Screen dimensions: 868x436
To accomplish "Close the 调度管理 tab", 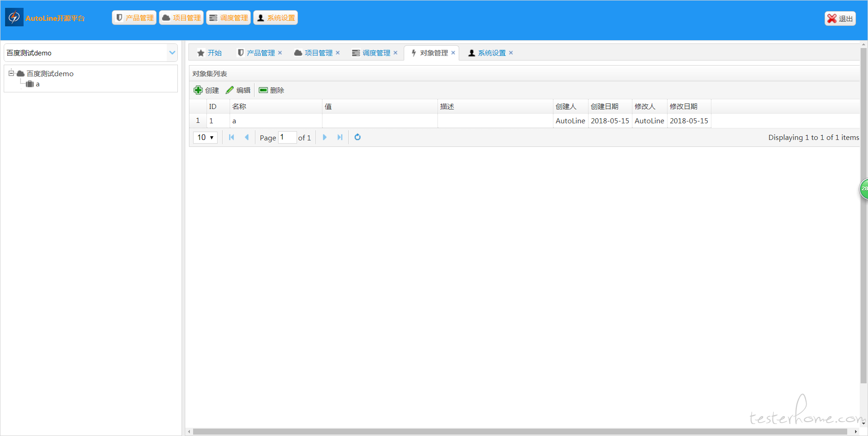I will click(x=395, y=53).
